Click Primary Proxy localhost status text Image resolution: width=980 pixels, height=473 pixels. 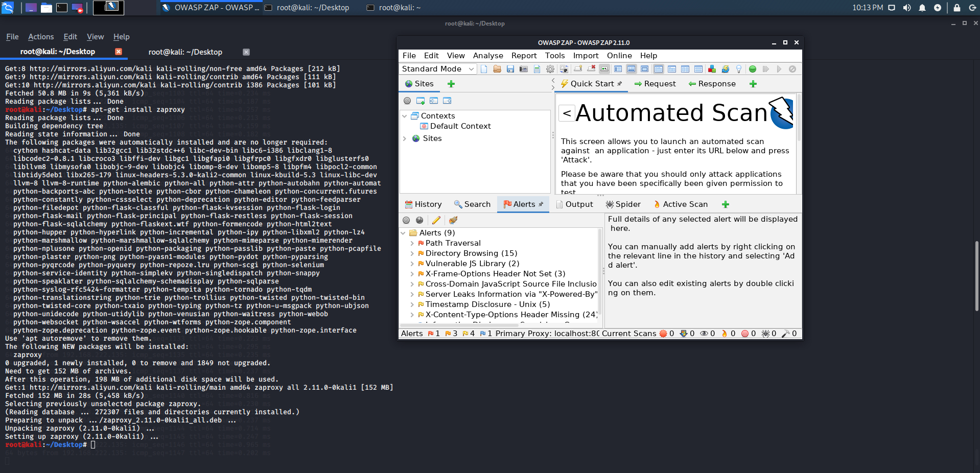click(547, 334)
